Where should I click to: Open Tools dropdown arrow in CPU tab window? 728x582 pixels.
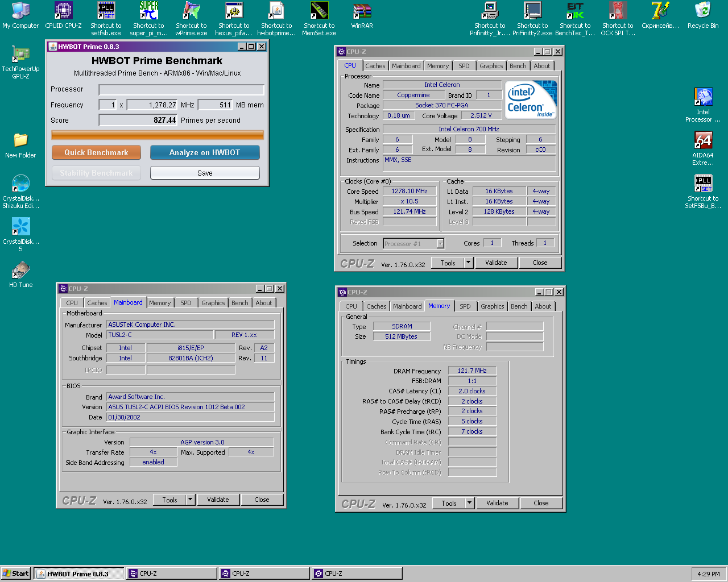point(469,263)
